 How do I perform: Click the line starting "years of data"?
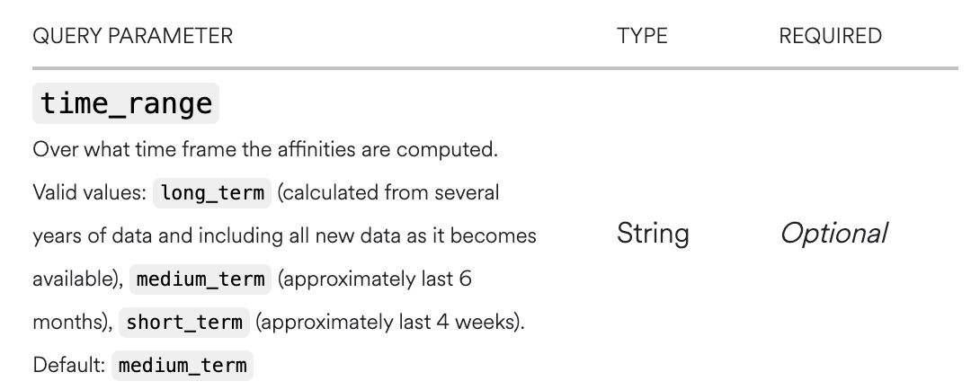284,235
